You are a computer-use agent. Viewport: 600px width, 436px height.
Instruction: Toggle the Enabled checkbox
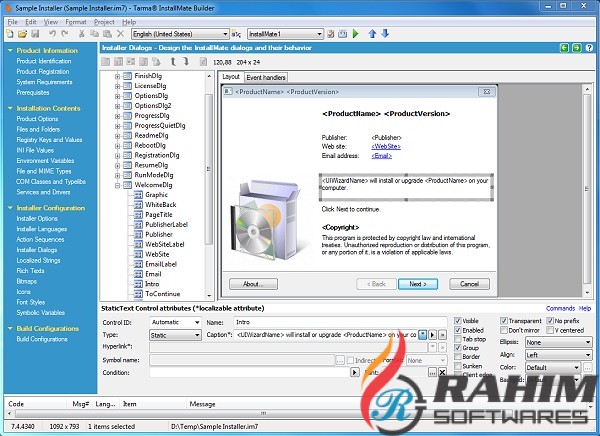point(458,330)
